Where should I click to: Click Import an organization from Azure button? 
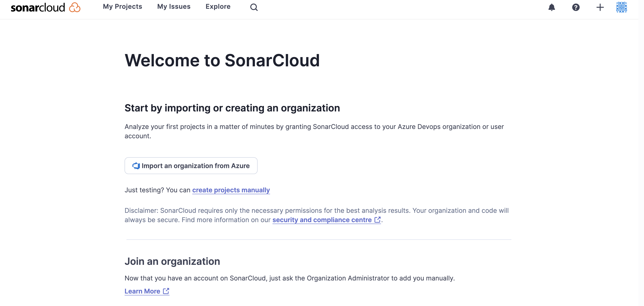click(x=191, y=165)
